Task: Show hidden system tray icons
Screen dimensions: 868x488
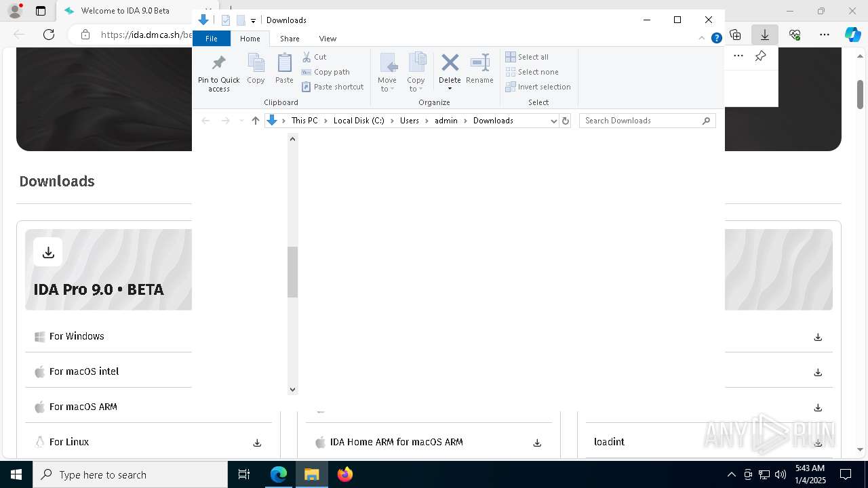Action: [731, 474]
